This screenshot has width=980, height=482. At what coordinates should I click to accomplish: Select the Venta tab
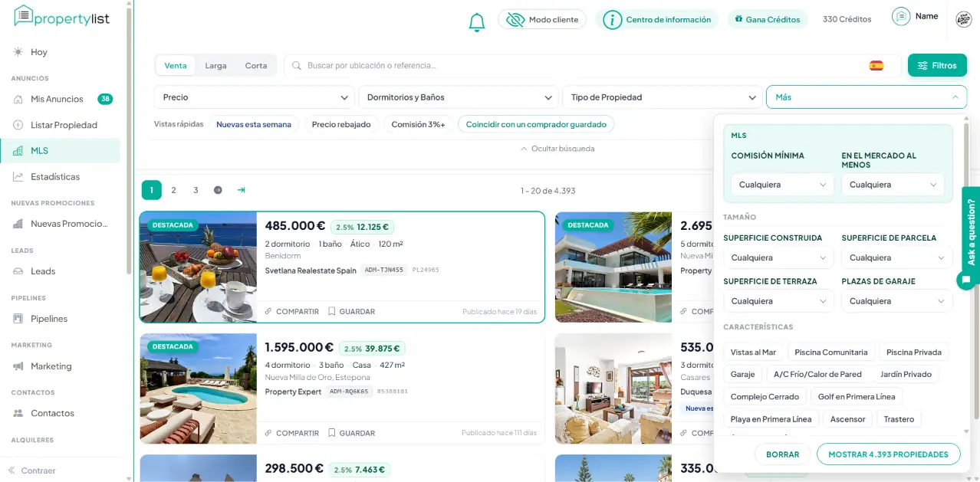[x=176, y=66]
